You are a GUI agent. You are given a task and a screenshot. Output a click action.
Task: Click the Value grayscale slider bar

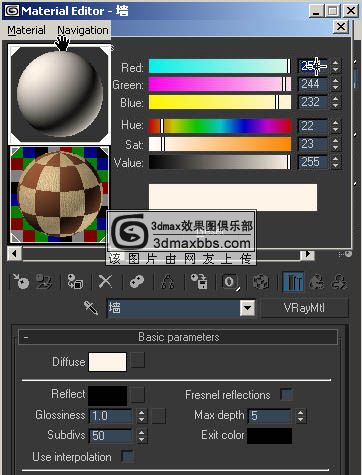pyautogui.click(x=220, y=162)
